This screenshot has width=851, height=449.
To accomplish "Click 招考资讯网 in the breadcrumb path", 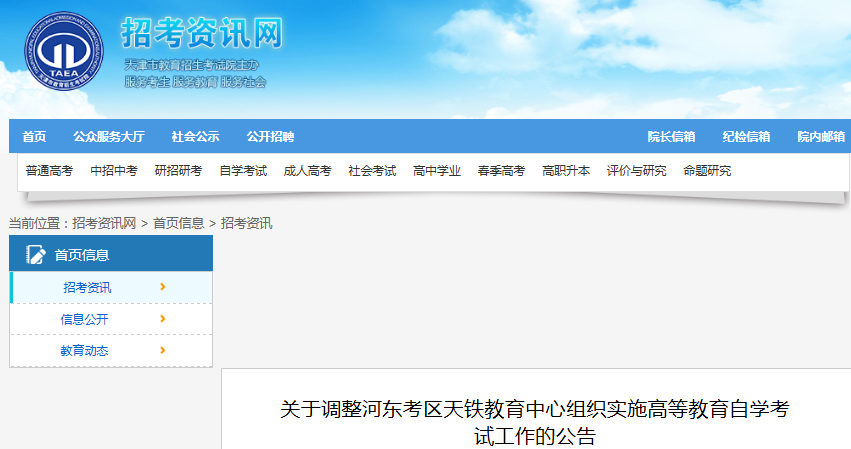I will click(104, 223).
